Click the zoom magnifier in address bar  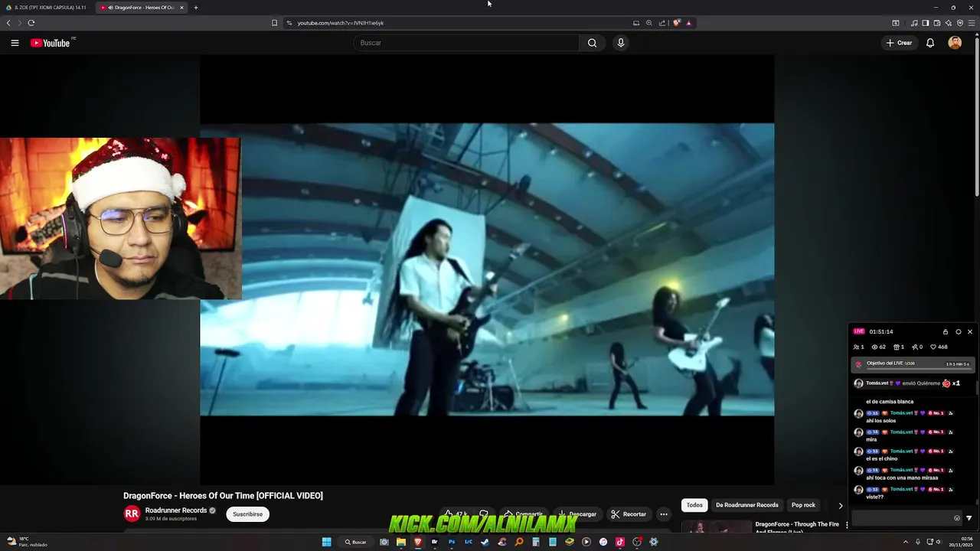click(649, 23)
